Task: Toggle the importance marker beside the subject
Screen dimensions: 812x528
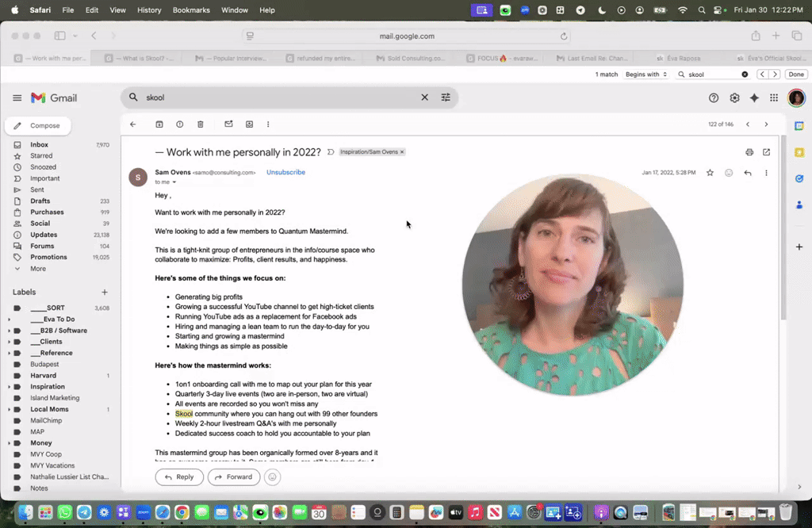Action: point(331,152)
